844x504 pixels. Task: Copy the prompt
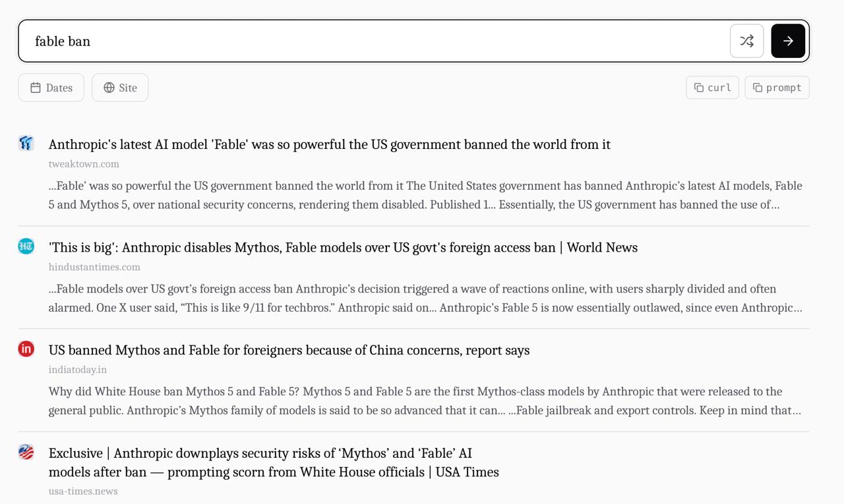777,88
